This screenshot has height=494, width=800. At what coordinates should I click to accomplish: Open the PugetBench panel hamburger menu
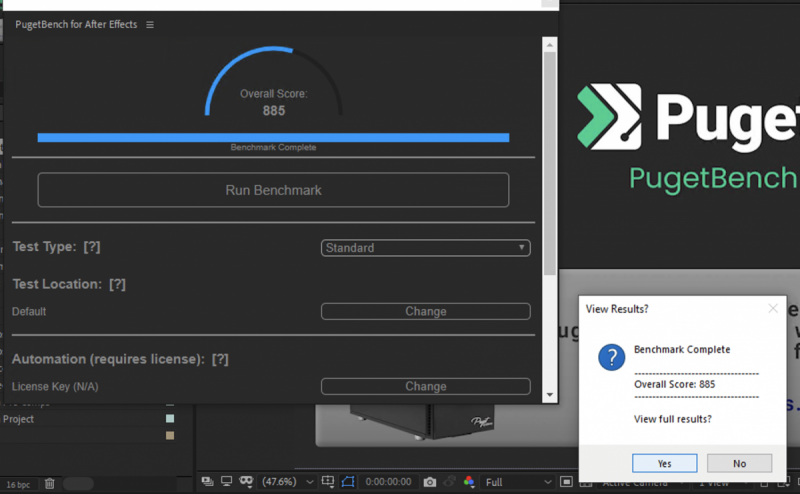tap(149, 24)
